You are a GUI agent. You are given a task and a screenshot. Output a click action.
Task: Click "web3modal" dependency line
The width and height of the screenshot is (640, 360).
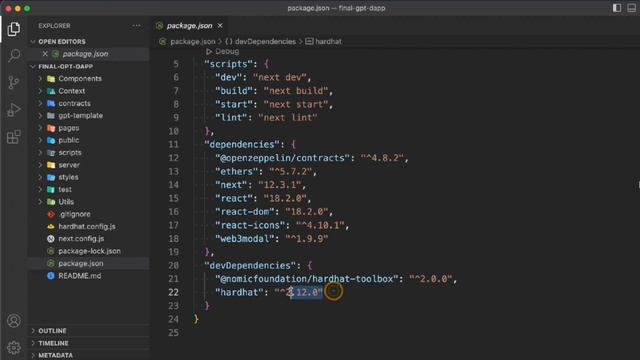[x=271, y=239]
